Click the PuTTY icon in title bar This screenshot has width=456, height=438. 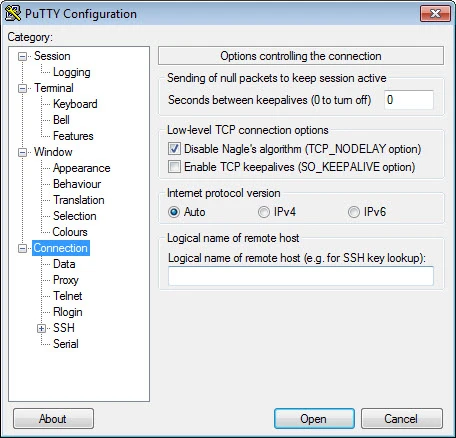[x=13, y=13]
